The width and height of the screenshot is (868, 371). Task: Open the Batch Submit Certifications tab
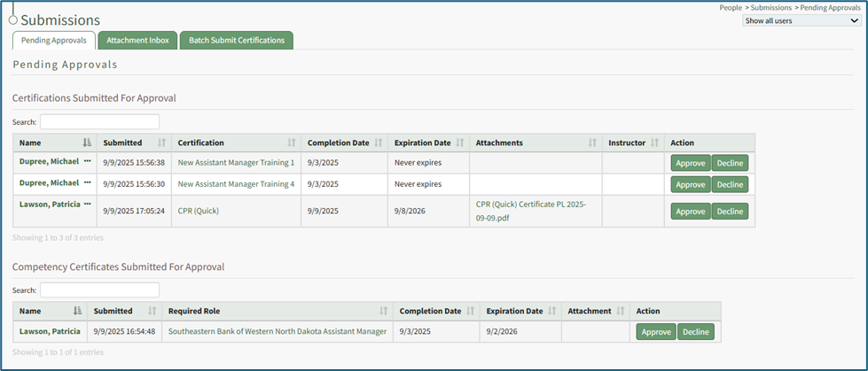236,40
